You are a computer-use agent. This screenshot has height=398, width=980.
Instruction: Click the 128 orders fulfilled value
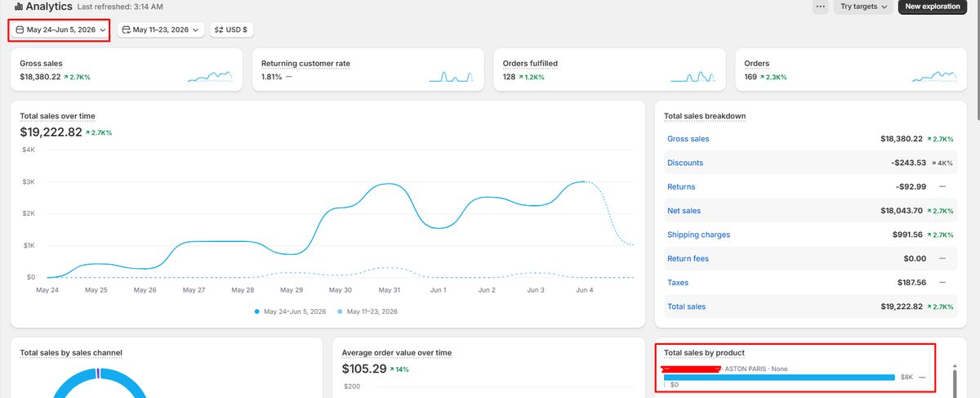coord(509,77)
